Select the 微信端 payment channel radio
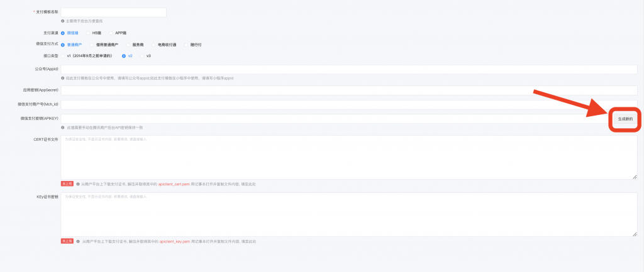Viewport: 644px width, 272px height. [63, 33]
